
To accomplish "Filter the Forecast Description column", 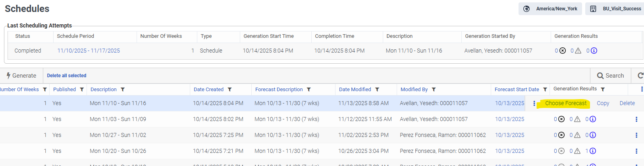I will click(309, 90).
